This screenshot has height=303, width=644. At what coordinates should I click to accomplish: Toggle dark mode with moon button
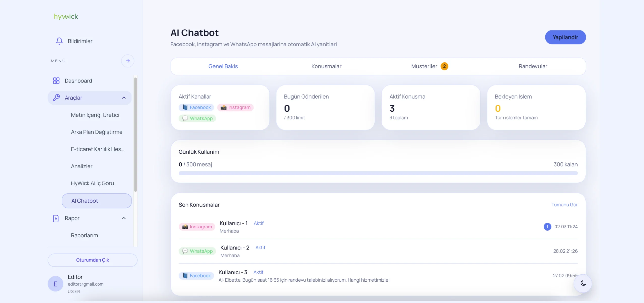583,283
